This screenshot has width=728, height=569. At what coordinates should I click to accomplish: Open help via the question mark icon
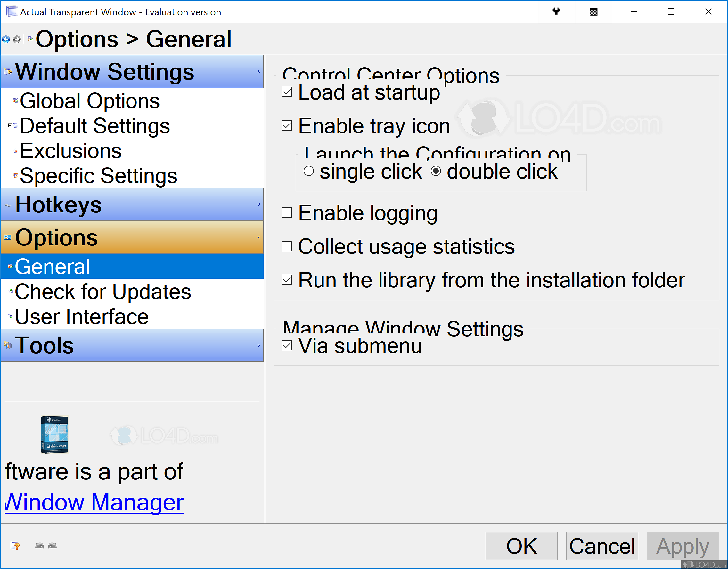click(x=15, y=546)
